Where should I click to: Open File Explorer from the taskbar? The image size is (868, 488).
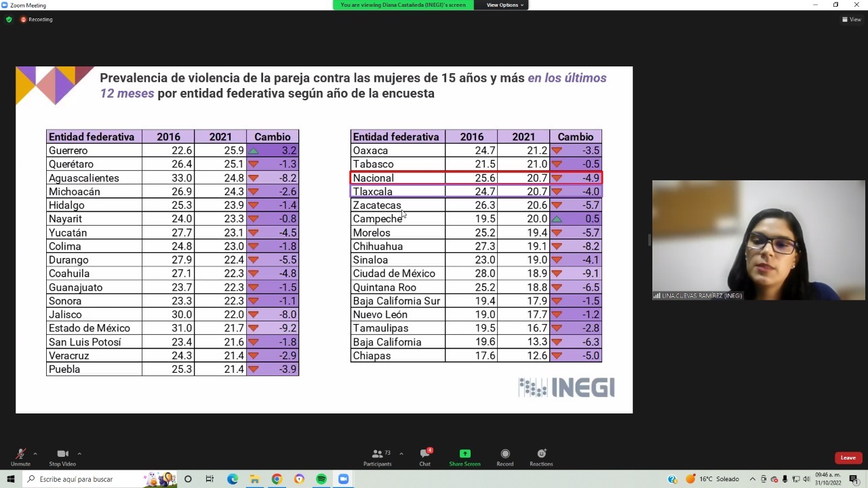254,479
